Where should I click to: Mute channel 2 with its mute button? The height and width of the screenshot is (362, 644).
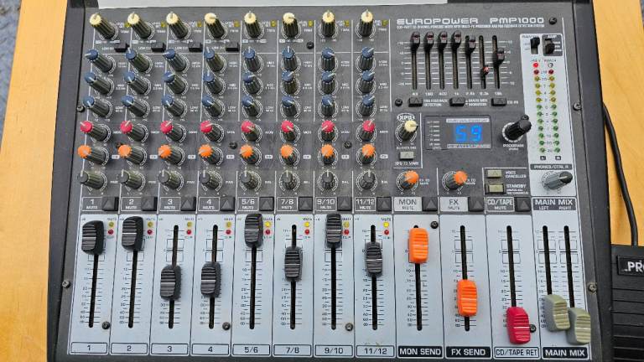click(149, 204)
